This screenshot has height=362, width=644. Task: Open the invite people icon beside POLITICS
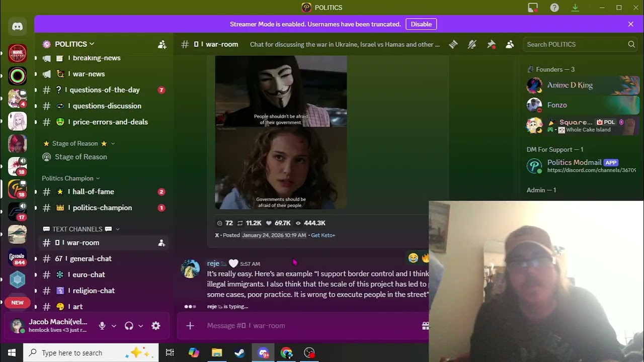[162, 44]
